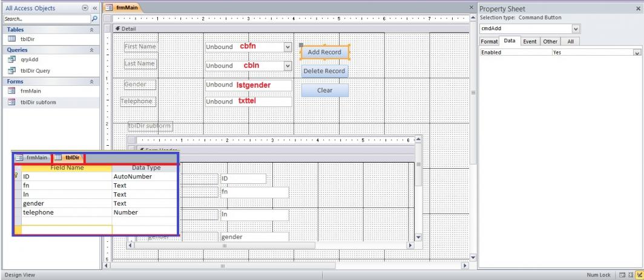The width and height of the screenshot is (644, 280).
Task: Open the All Access Objects category menu
Action: 85,8
